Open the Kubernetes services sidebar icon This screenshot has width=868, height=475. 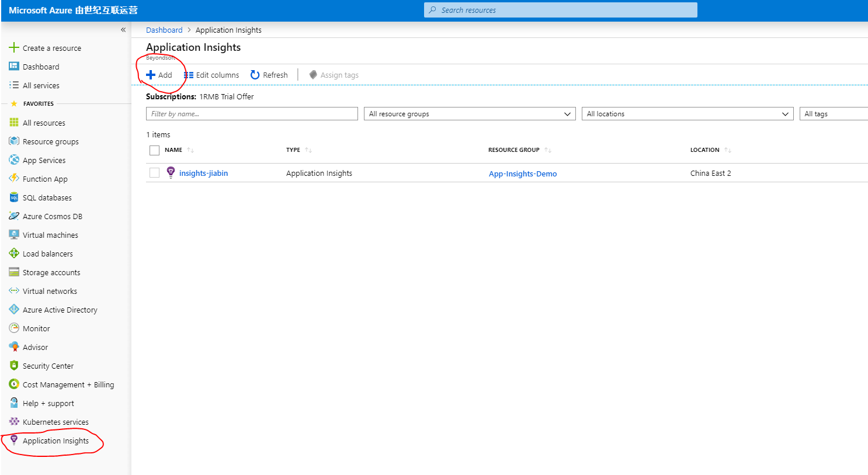coord(14,421)
